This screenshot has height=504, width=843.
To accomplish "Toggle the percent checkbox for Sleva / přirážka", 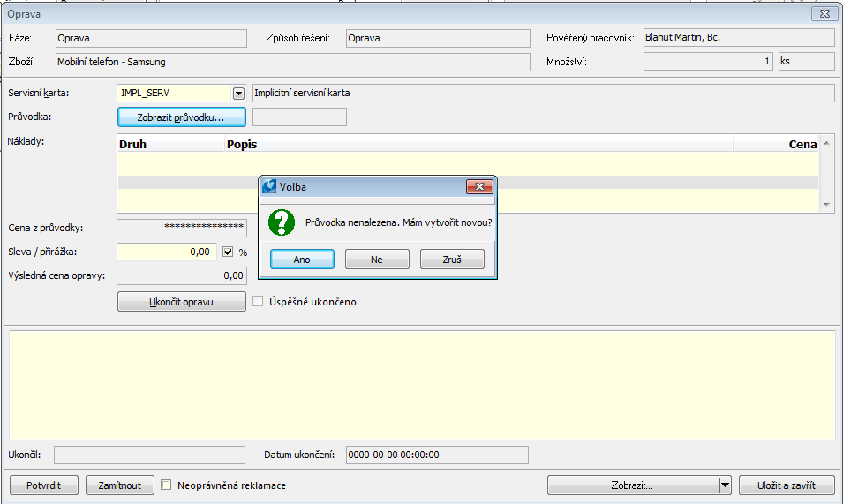I will point(228,252).
